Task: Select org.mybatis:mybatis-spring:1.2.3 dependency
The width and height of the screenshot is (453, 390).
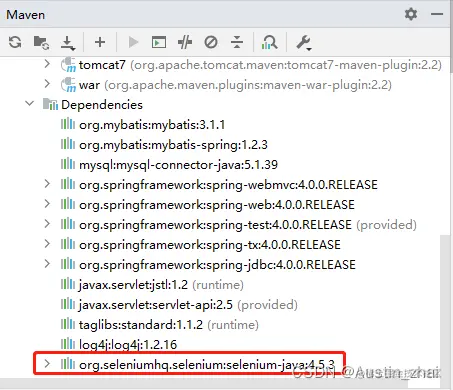Action: coord(173,145)
